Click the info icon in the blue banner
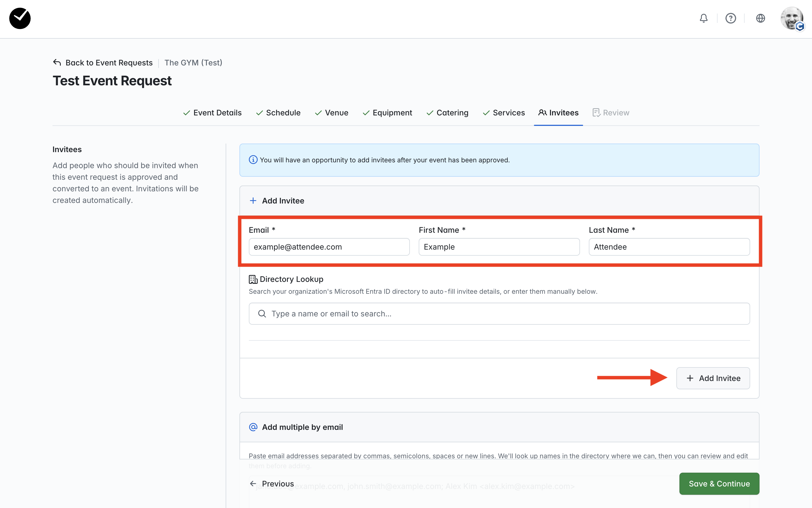Screen dimensions: 812x508 253,160
